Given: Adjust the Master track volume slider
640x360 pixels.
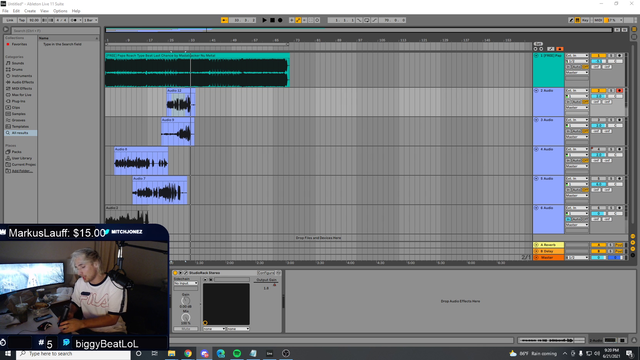Looking at the screenshot, I should click(599, 258).
